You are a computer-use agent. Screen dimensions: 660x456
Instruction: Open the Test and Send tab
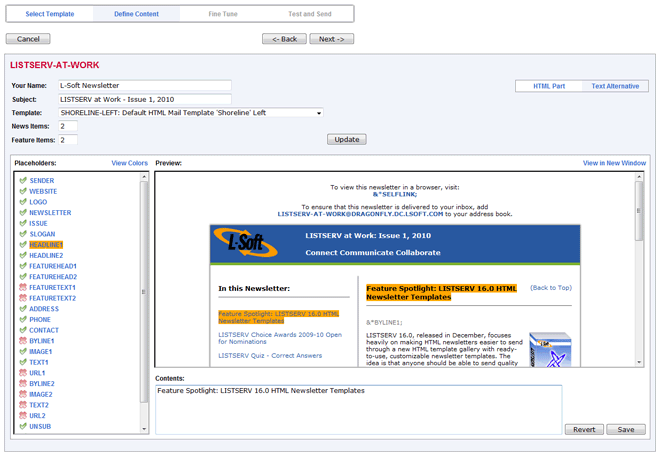[x=310, y=14]
